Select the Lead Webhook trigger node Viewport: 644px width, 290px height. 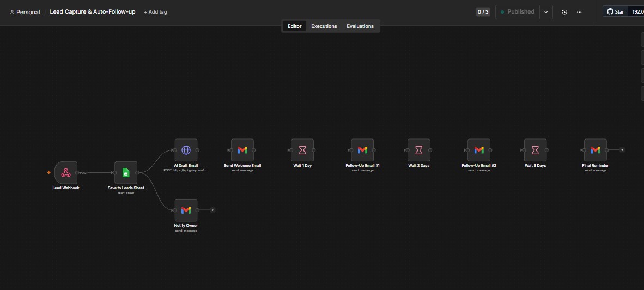(x=66, y=172)
